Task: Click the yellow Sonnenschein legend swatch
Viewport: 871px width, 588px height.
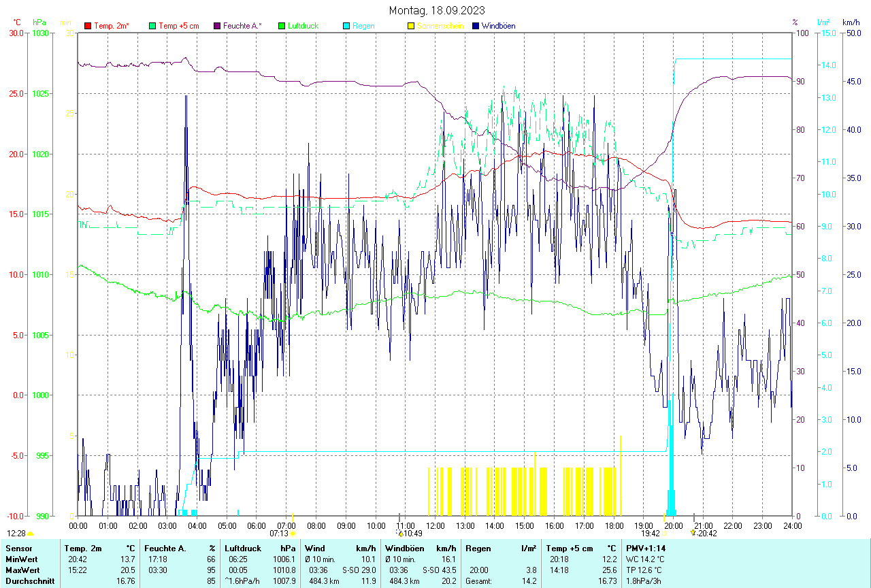Action: point(410,26)
